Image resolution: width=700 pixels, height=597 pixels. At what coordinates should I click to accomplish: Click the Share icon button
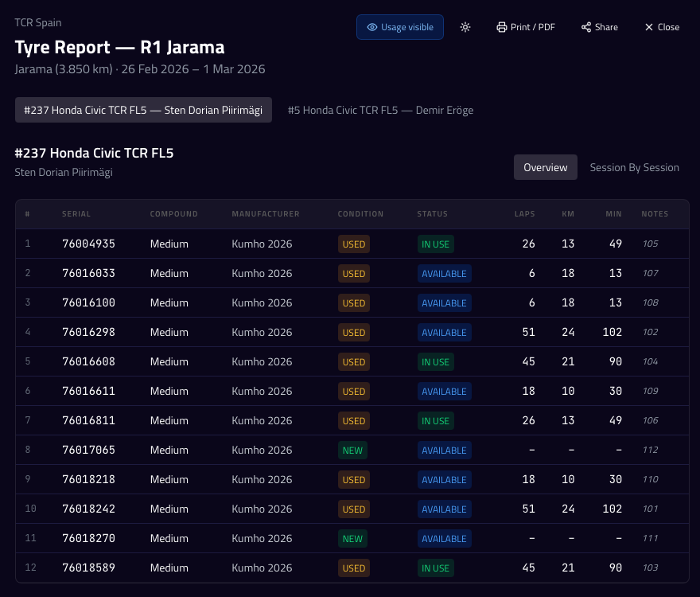click(x=586, y=27)
